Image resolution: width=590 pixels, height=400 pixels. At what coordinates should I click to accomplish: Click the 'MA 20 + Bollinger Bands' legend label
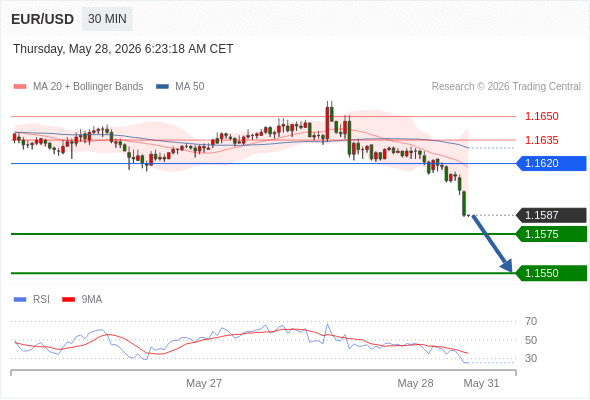88,87
